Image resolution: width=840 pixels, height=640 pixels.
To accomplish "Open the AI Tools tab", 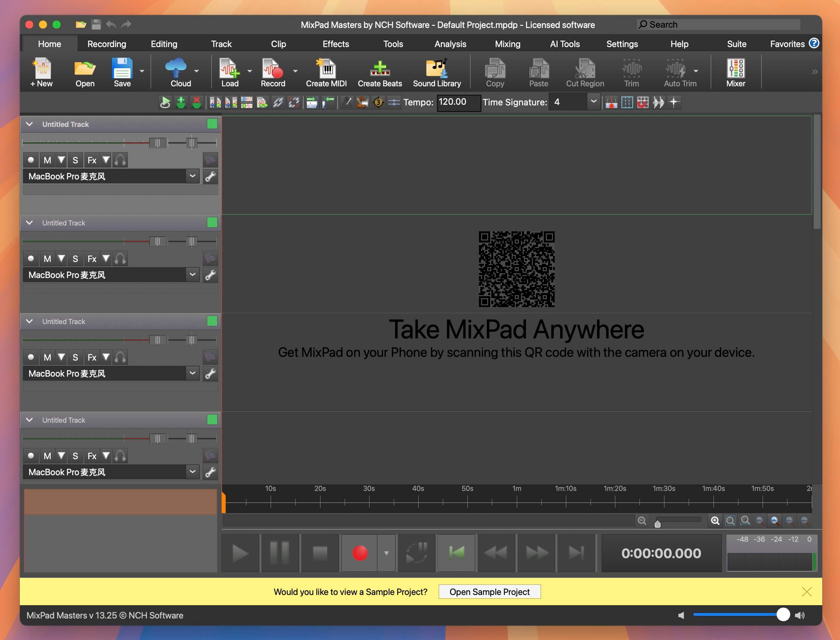I will coord(565,44).
